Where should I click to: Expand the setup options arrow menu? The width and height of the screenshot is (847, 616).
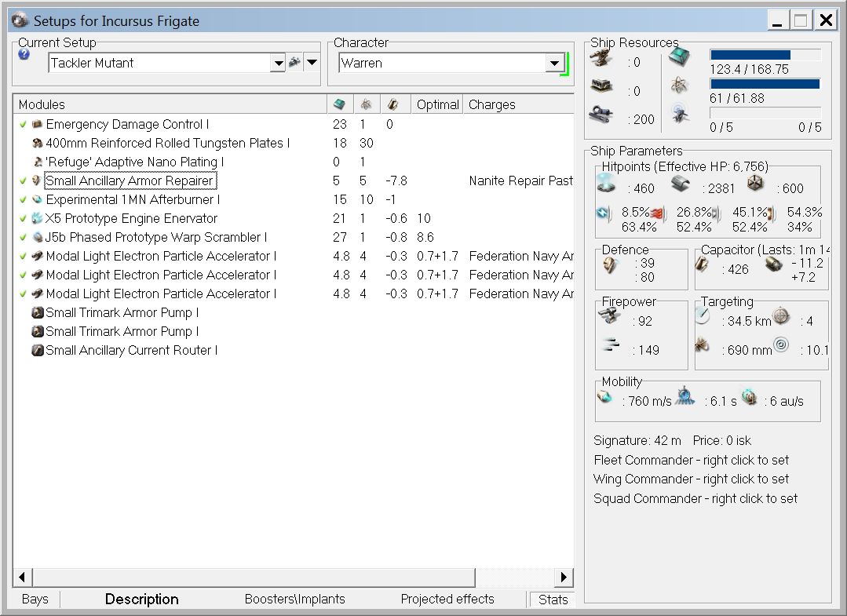[x=312, y=63]
